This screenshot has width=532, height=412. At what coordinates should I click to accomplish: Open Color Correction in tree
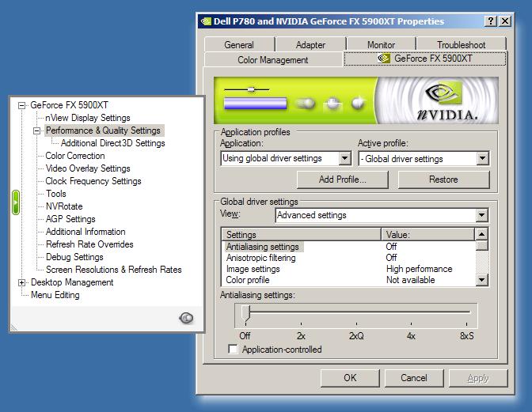click(x=75, y=156)
